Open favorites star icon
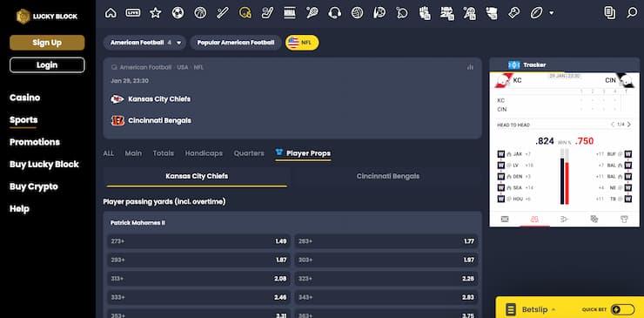 155,13
